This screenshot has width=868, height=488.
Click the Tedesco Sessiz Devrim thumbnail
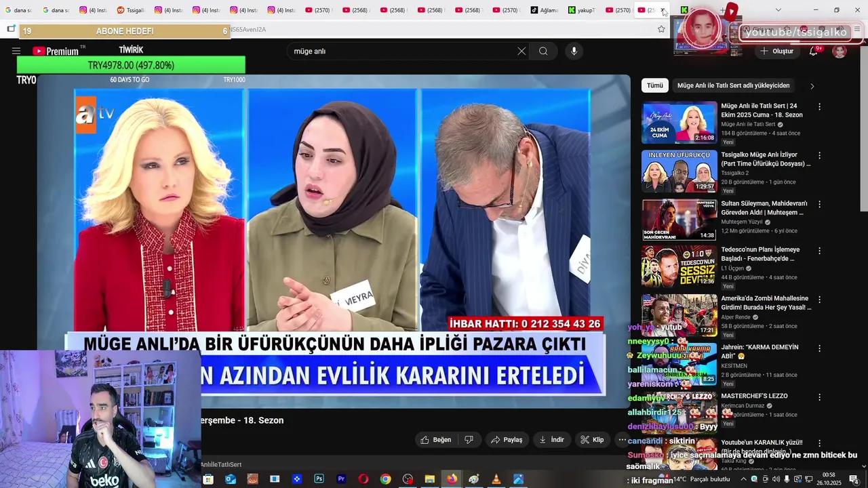679,266
